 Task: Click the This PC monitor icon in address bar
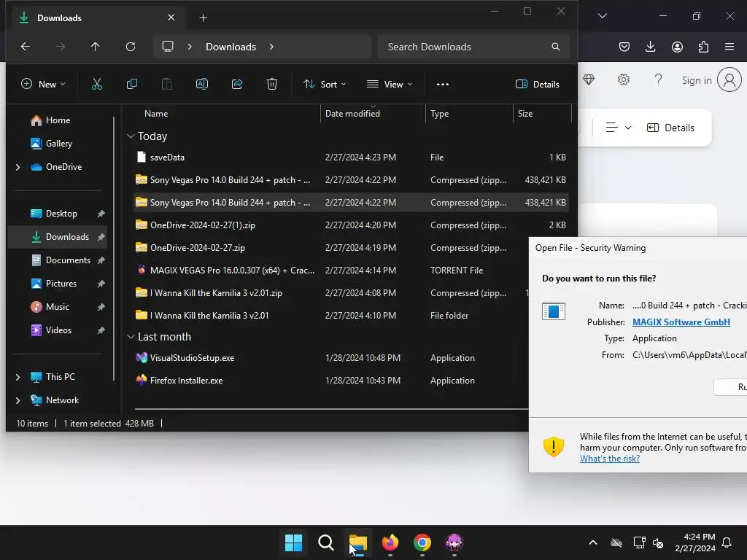tap(168, 47)
